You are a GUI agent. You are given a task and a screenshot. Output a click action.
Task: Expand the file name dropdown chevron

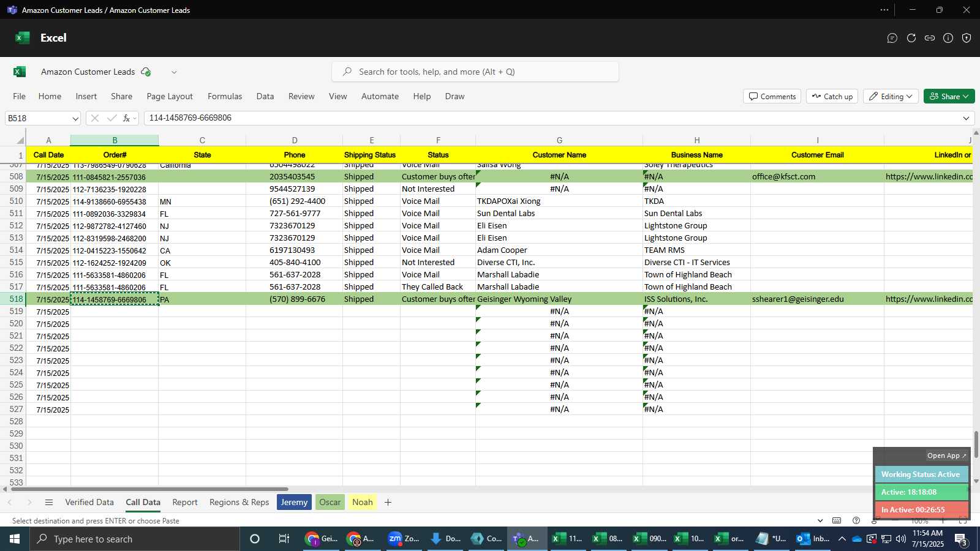tap(174, 72)
